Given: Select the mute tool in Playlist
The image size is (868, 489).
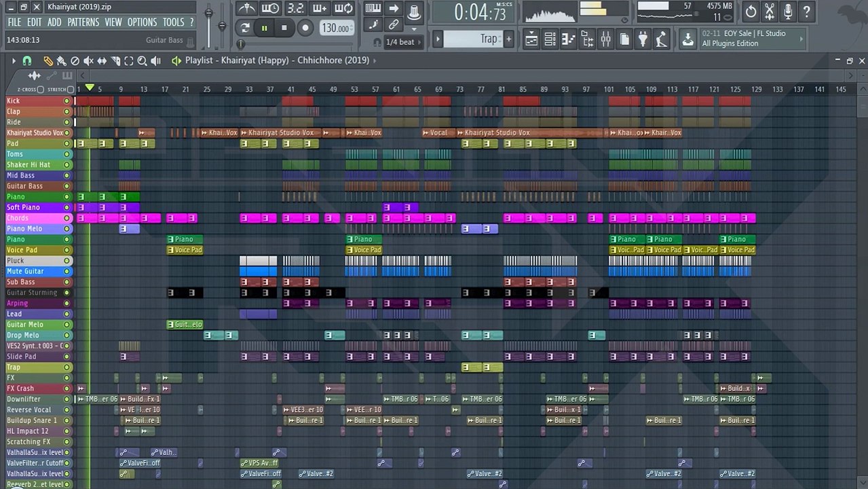Looking at the screenshot, I should [x=88, y=60].
